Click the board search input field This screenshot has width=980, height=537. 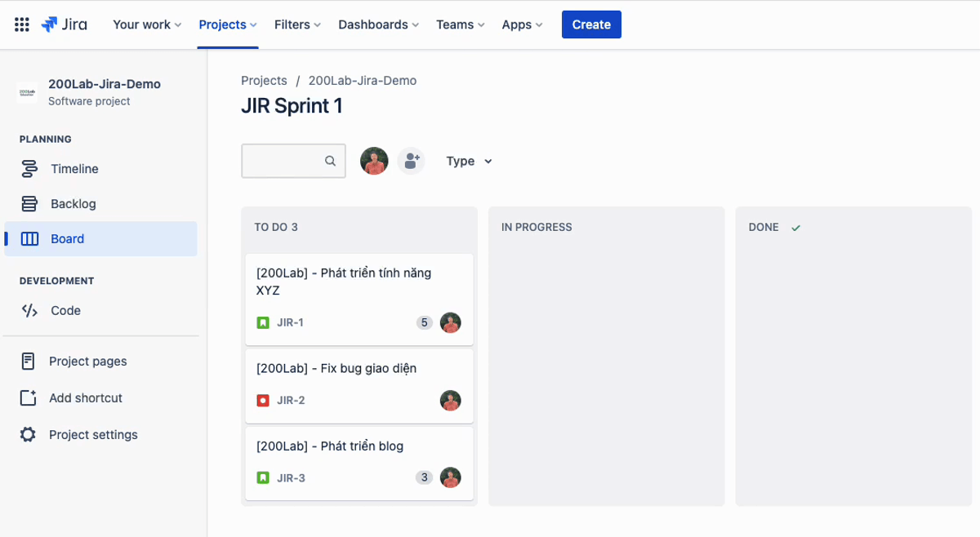(x=293, y=161)
